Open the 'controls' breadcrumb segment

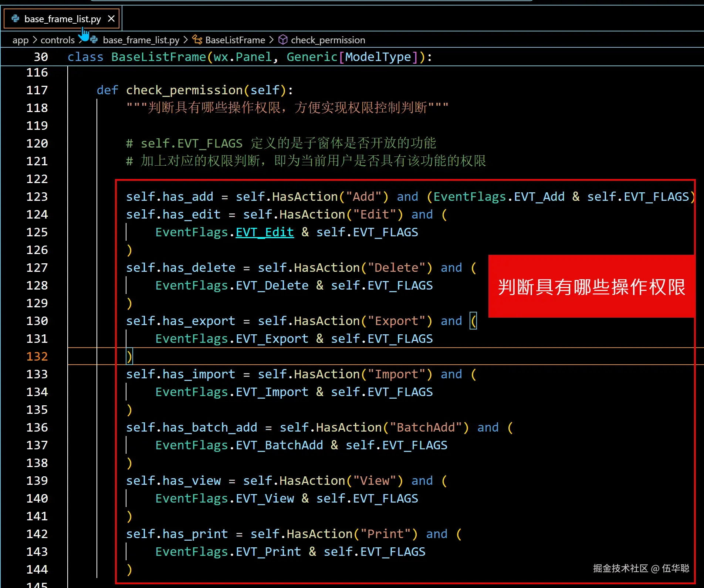point(57,40)
